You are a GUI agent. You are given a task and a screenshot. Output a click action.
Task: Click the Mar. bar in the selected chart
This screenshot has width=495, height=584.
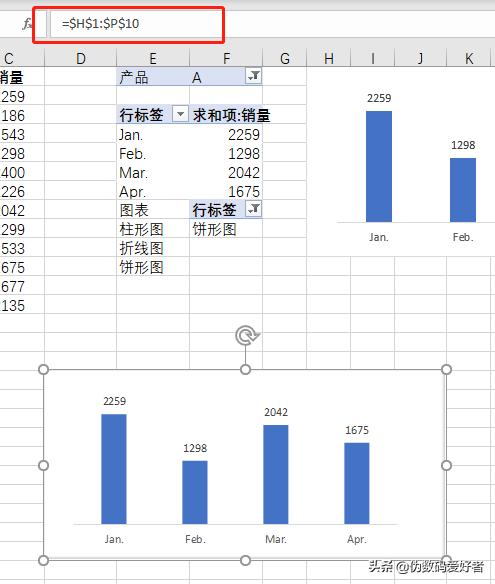tap(276, 474)
